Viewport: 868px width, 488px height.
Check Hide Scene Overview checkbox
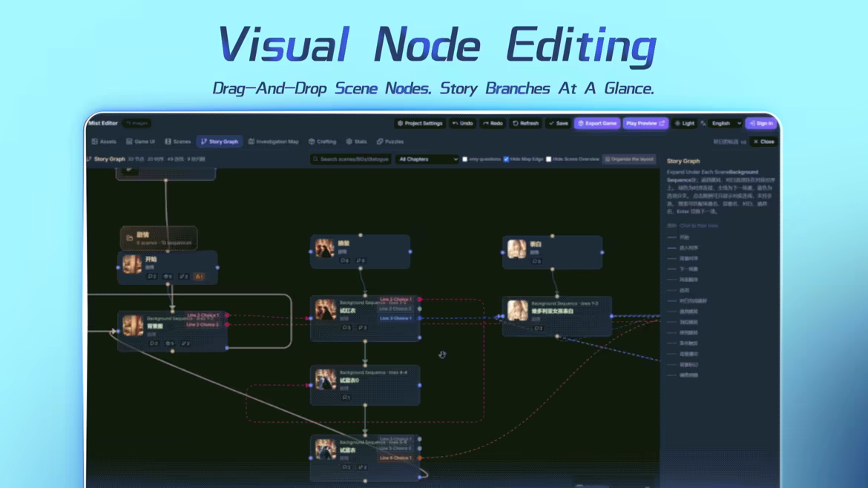pos(548,159)
